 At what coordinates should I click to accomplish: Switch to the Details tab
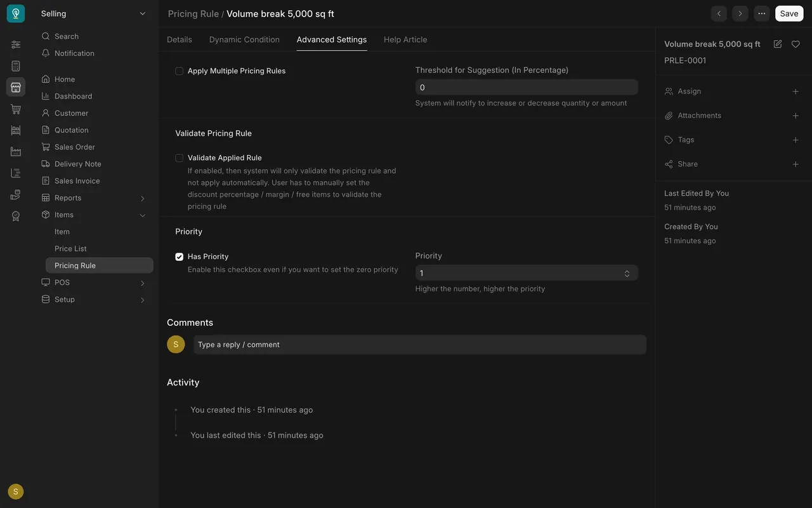click(180, 39)
